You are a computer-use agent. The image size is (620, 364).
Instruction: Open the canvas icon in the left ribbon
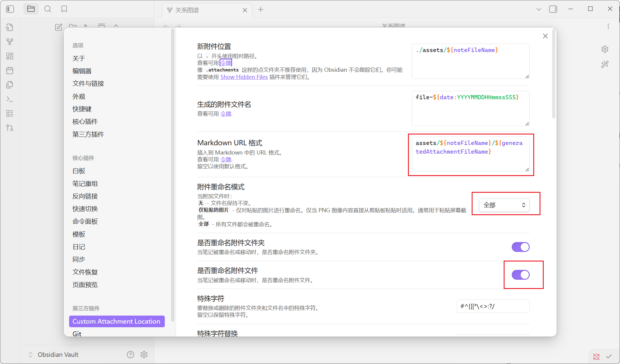pyautogui.click(x=10, y=56)
